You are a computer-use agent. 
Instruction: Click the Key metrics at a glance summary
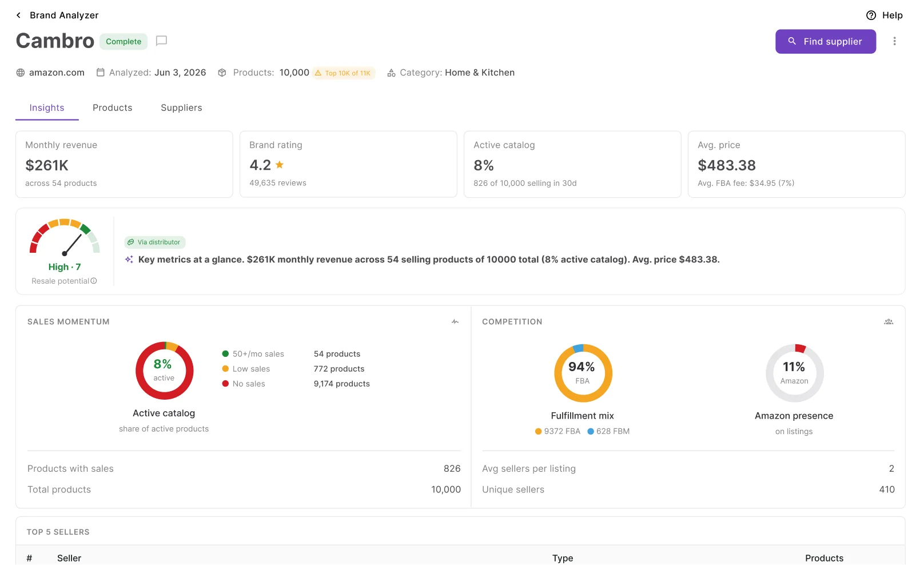(x=429, y=260)
